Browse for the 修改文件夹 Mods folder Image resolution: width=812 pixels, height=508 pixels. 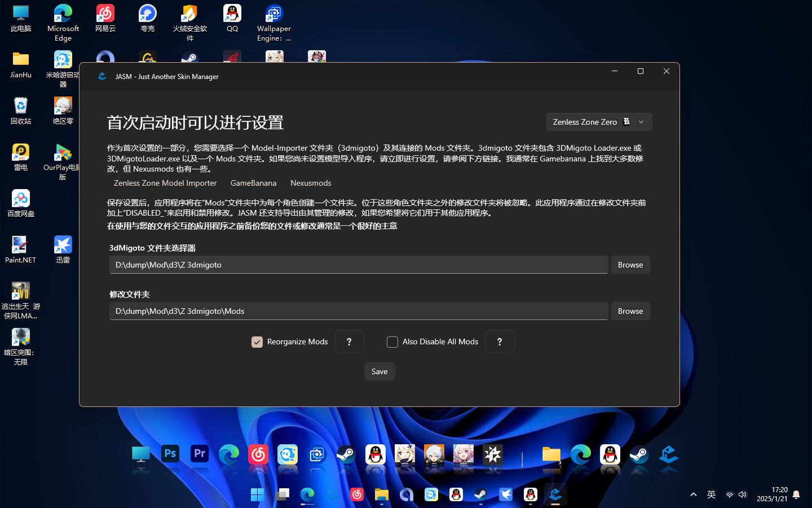tap(630, 310)
